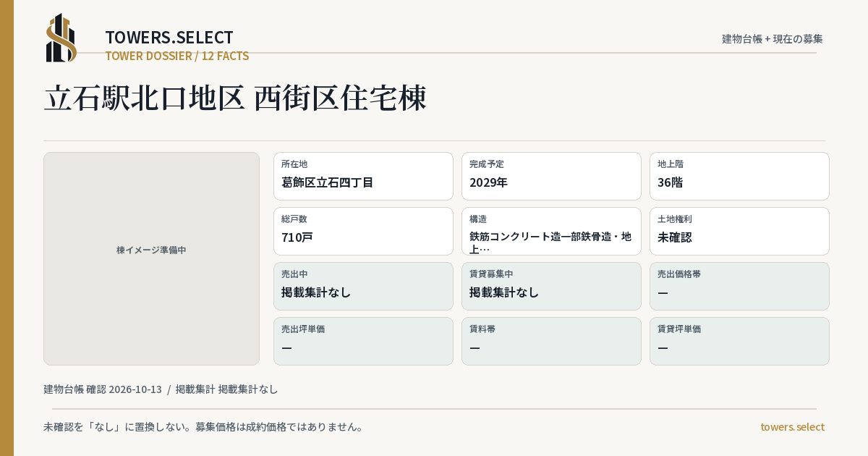The width and height of the screenshot is (868, 456).
Task: Click the 未確認を「なし」に置換しない disclaimer note
Action: [x=203, y=427]
